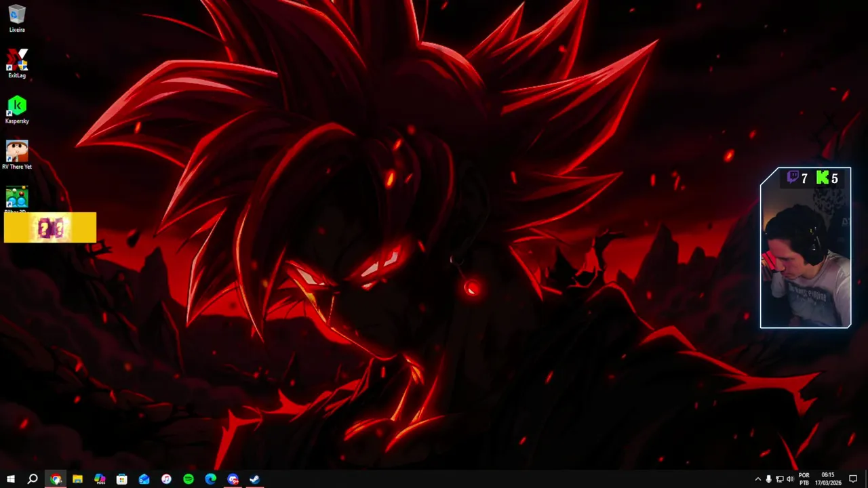Switch to Steam in taskbar
868x488 pixels.
(x=254, y=479)
